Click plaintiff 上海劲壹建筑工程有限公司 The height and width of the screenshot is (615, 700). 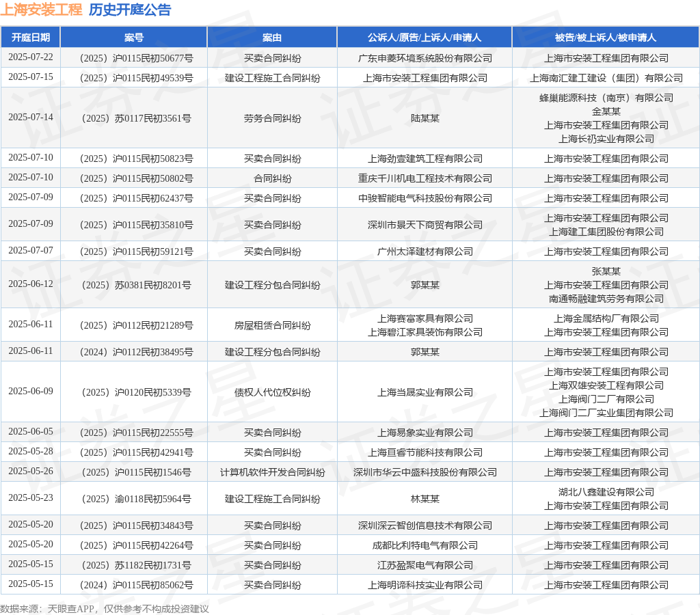point(425,159)
